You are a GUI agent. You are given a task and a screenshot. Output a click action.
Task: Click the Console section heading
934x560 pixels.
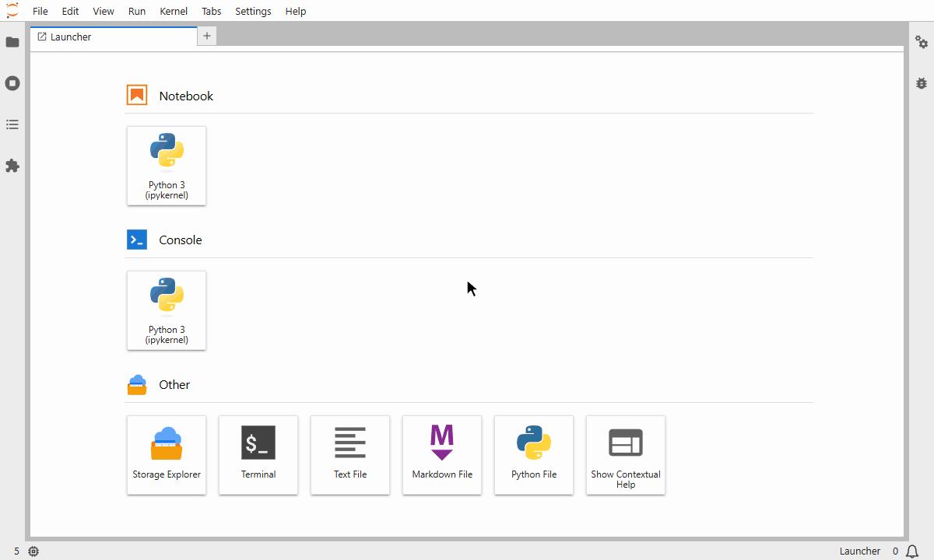(181, 240)
